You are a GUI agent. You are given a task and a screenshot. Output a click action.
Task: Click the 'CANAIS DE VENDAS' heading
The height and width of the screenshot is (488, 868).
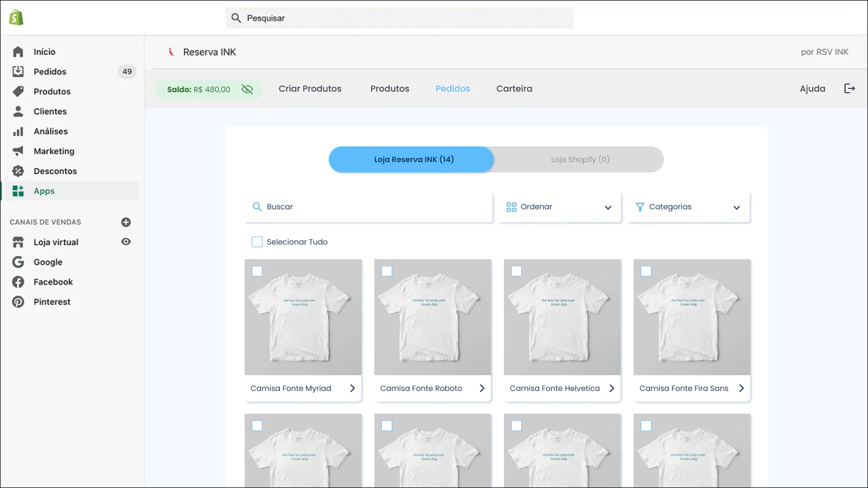coord(46,222)
